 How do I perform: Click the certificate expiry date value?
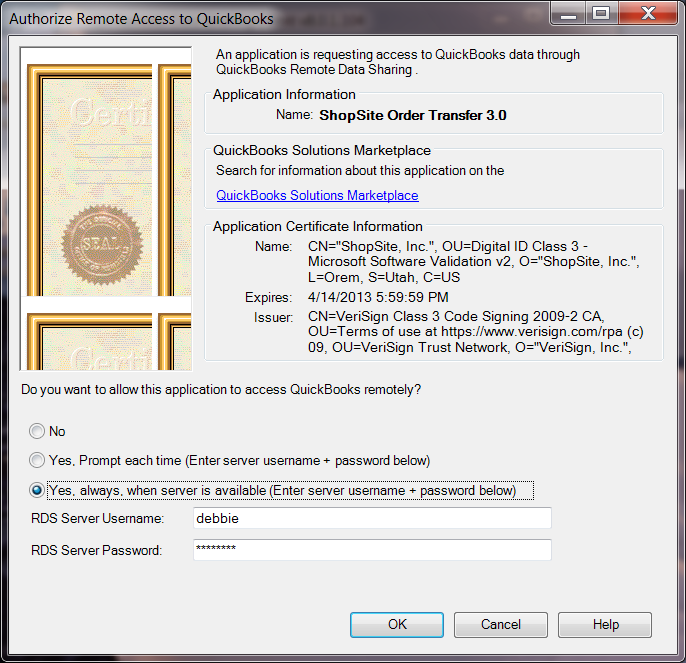(372, 297)
